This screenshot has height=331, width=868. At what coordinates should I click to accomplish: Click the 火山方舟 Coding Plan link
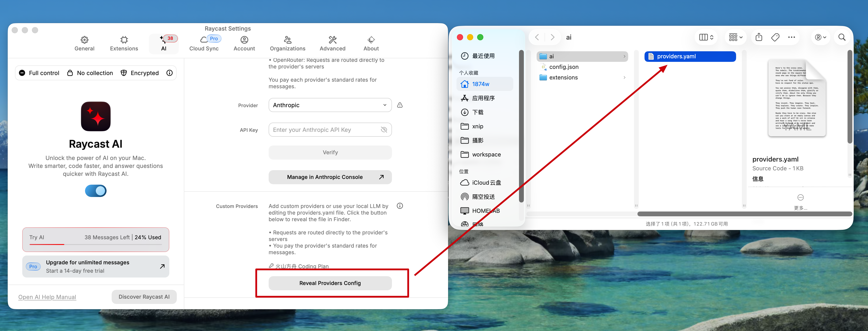pyautogui.click(x=299, y=266)
